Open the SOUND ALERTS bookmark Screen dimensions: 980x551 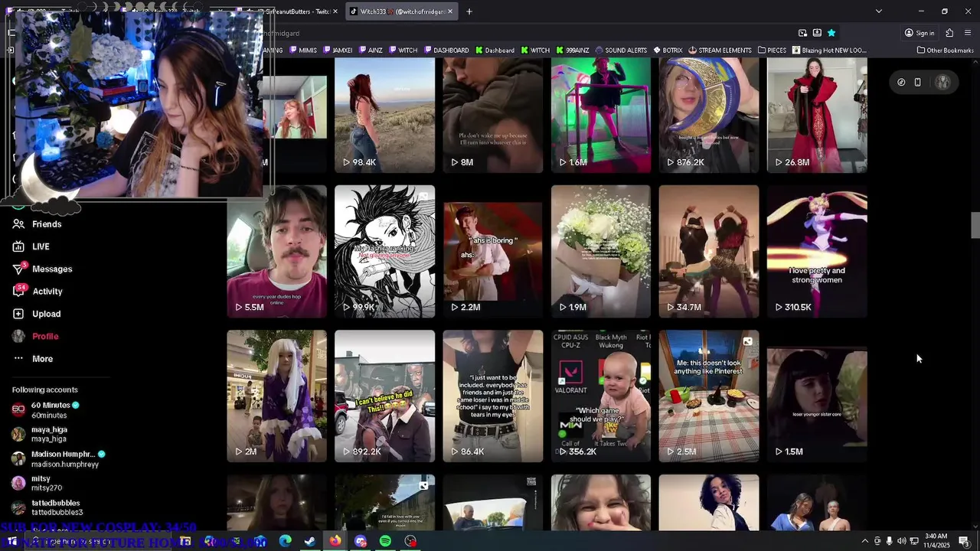click(621, 51)
